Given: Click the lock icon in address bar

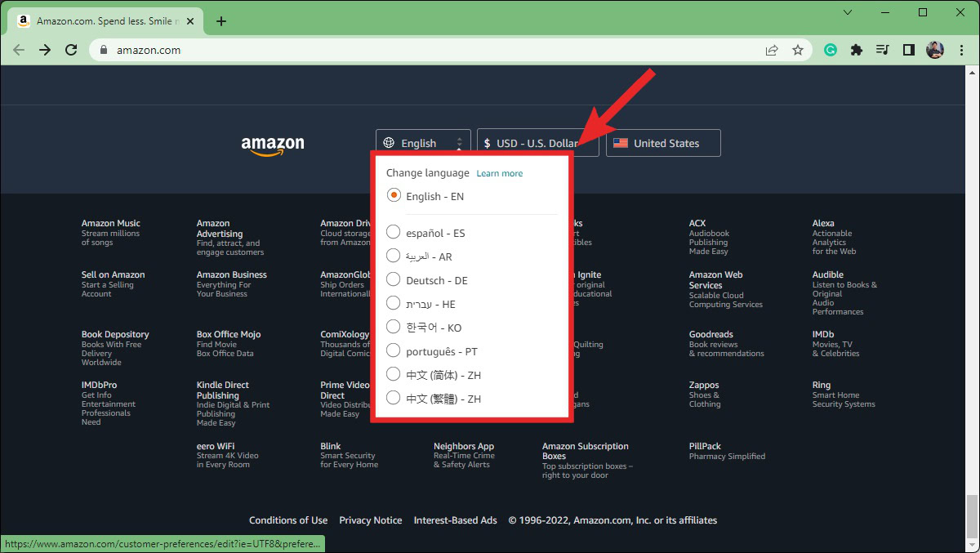Looking at the screenshot, I should coord(103,50).
